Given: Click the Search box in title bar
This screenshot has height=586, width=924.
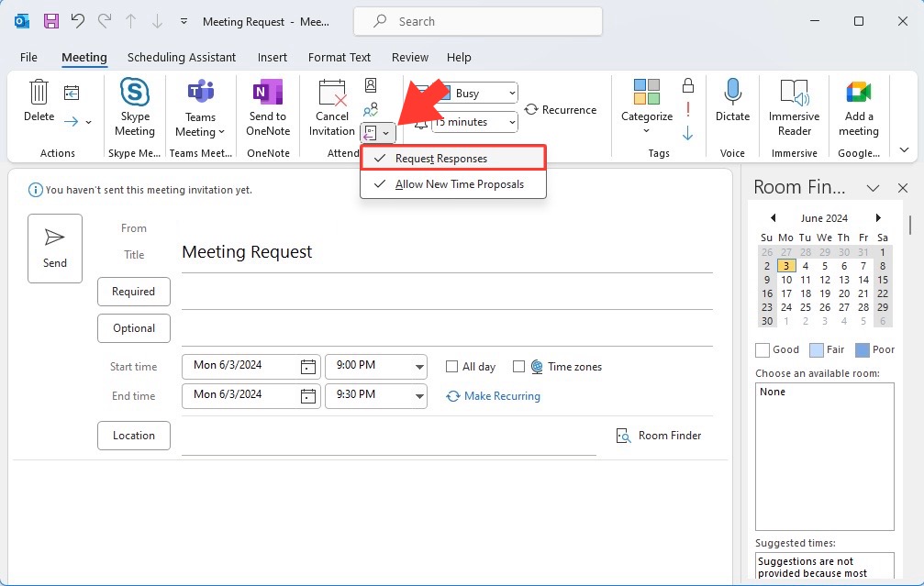Looking at the screenshot, I should 478,21.
